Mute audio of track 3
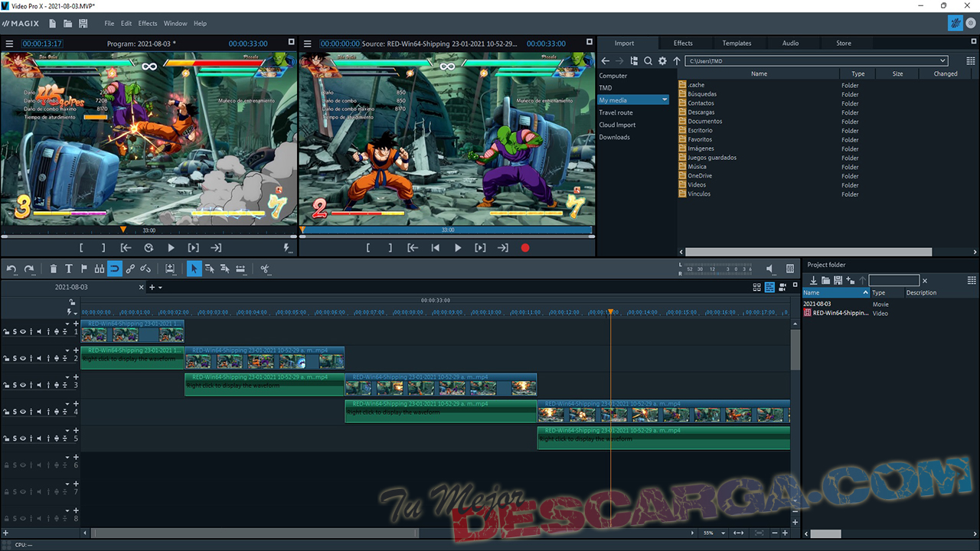The height and width of the screenshot is (551, 980). (39, 385)
